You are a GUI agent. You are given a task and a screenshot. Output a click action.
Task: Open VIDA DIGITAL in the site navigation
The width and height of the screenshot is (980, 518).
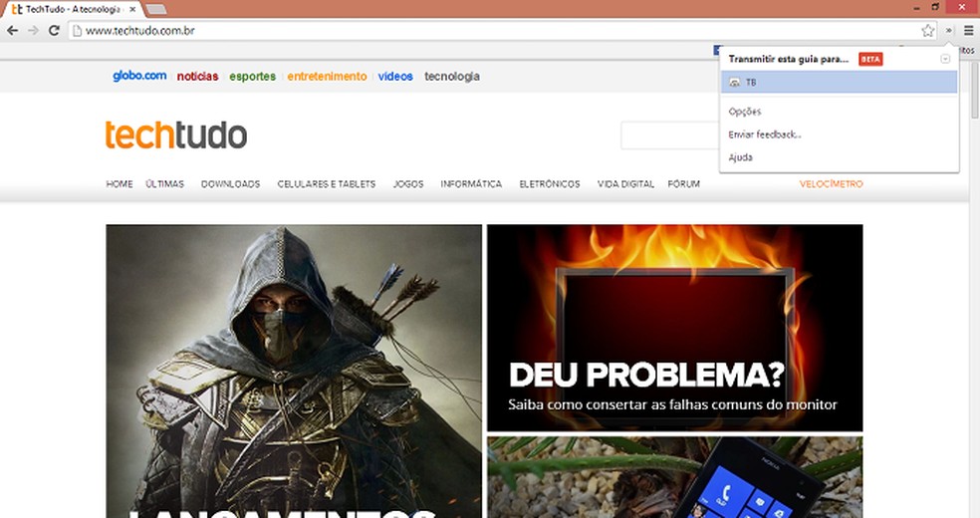(x=625, y=183)
